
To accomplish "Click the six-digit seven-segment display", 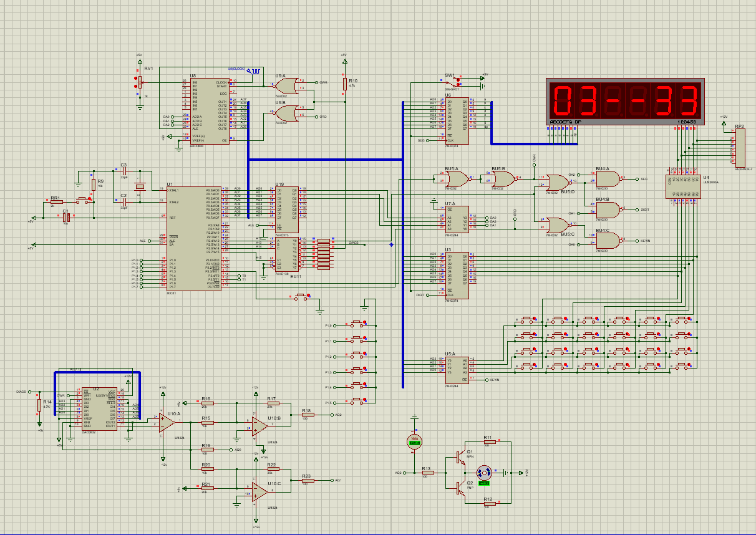I will pos(625,102).
